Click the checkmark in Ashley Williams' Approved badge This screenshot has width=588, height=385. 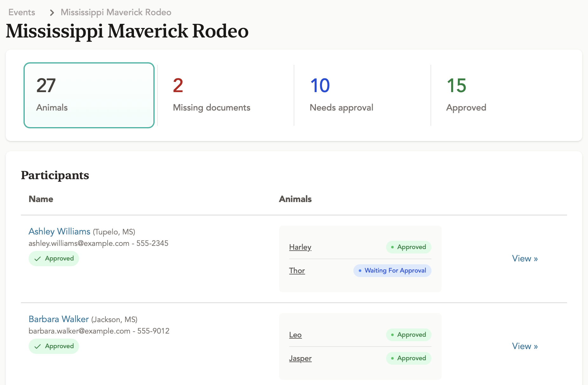point(37,259)
